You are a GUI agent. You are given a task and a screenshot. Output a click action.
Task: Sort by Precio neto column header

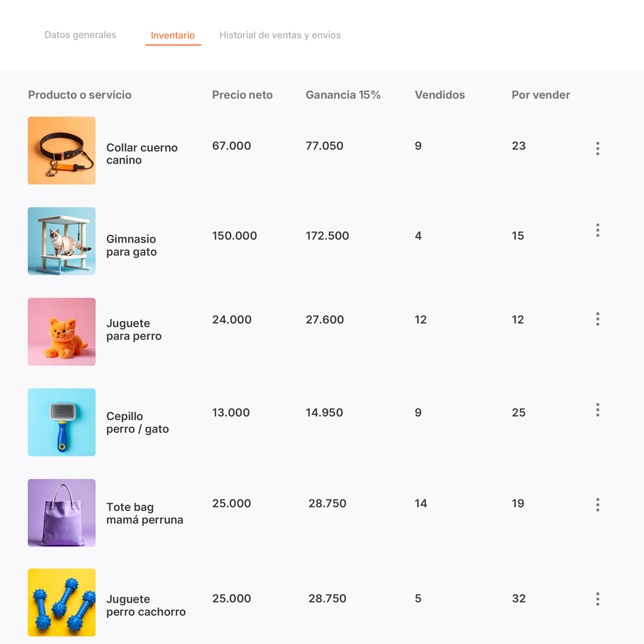[x=242, y=95]
